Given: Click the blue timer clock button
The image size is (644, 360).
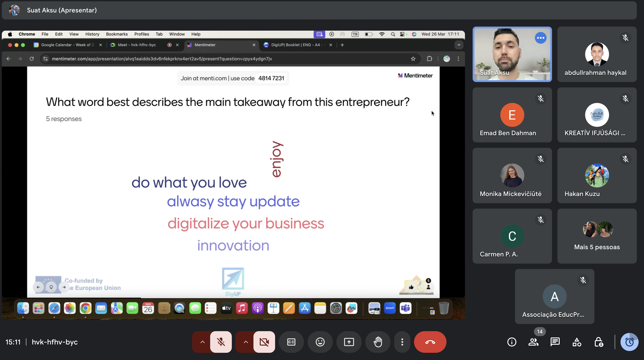Looking at the screenshot, I should (x=629, y=342).
